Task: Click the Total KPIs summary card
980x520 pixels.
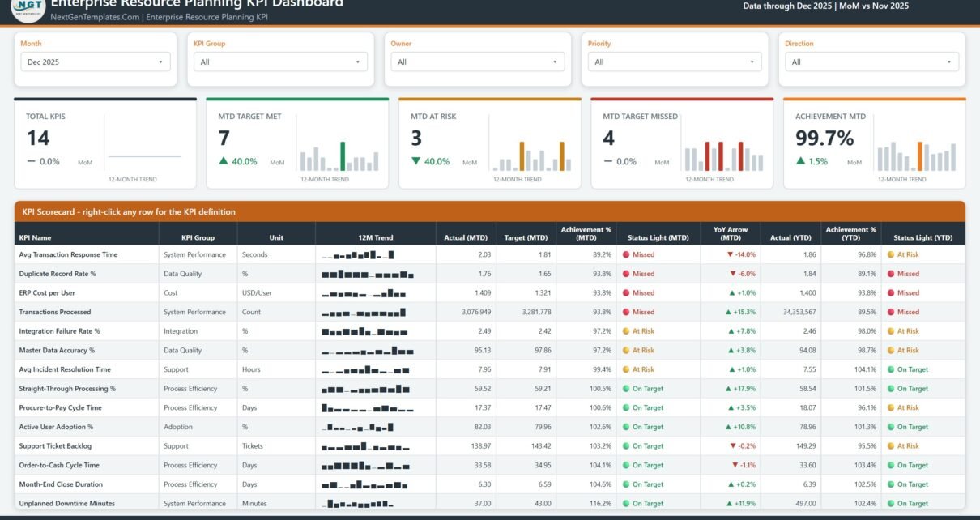Action: [105, 143]
